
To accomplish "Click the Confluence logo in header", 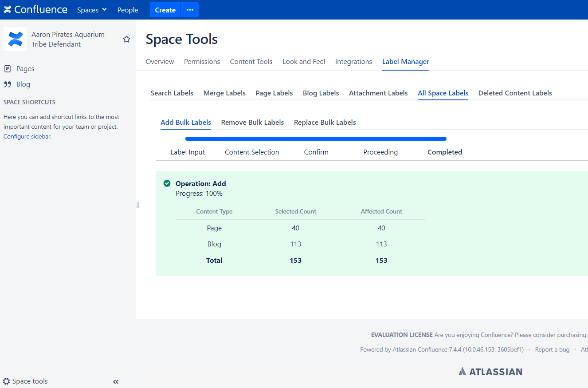I will pos(35,9).
